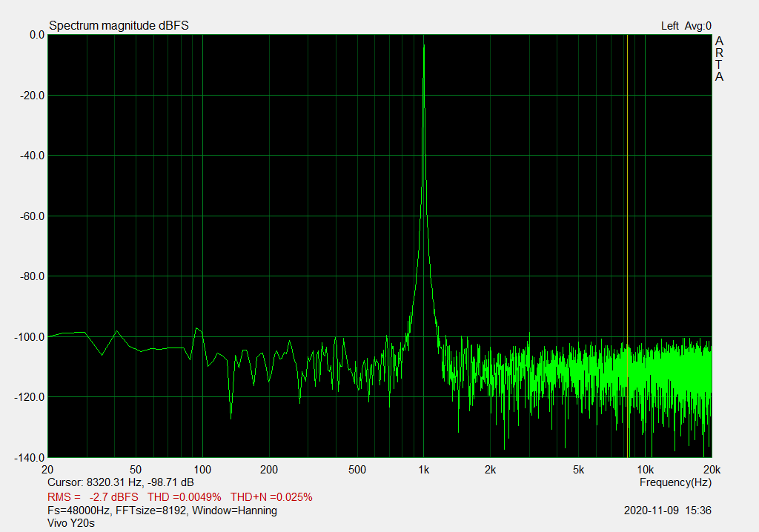Click the 'Left Avg:0' label
Viewport: 759px width, 532px height.
pyautogui.click(x=686, y=26)
